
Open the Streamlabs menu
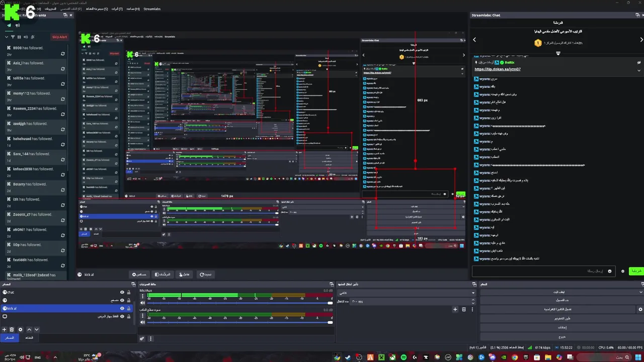152,9
